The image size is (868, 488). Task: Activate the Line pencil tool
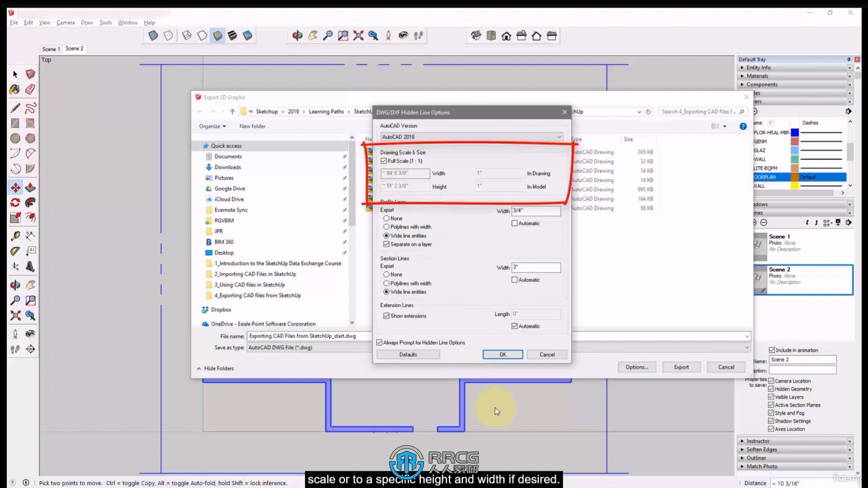[x=15, y=108]
